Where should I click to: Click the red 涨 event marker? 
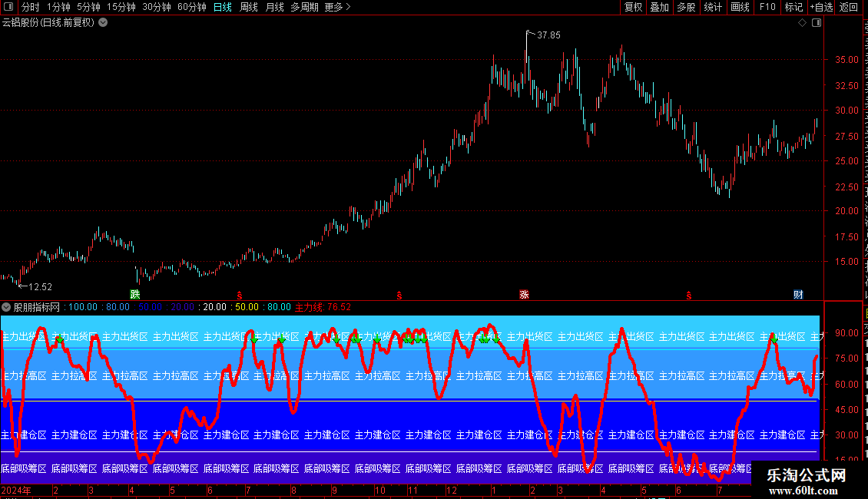[x=524, y=294]
